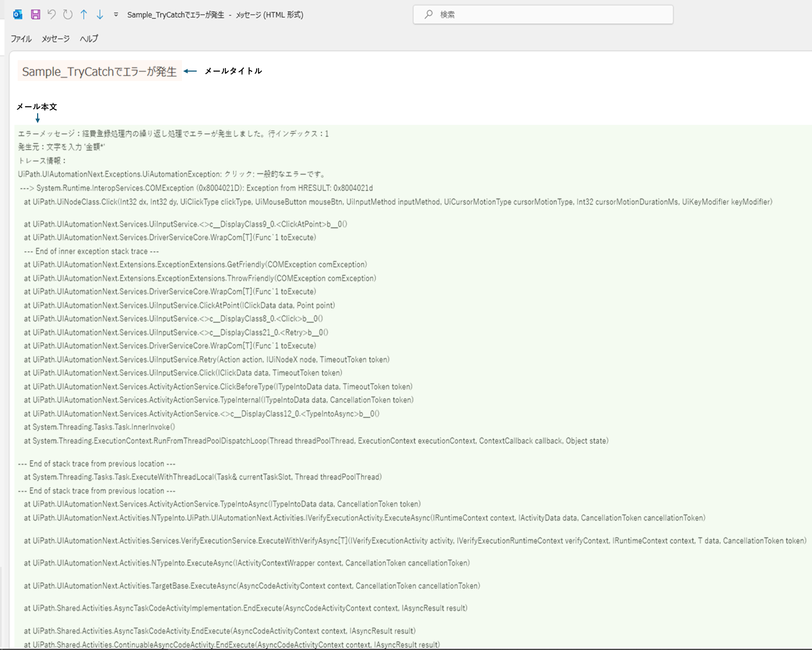
Task: Click the 発生元 line in mail body
Action: tap(61, 147)
